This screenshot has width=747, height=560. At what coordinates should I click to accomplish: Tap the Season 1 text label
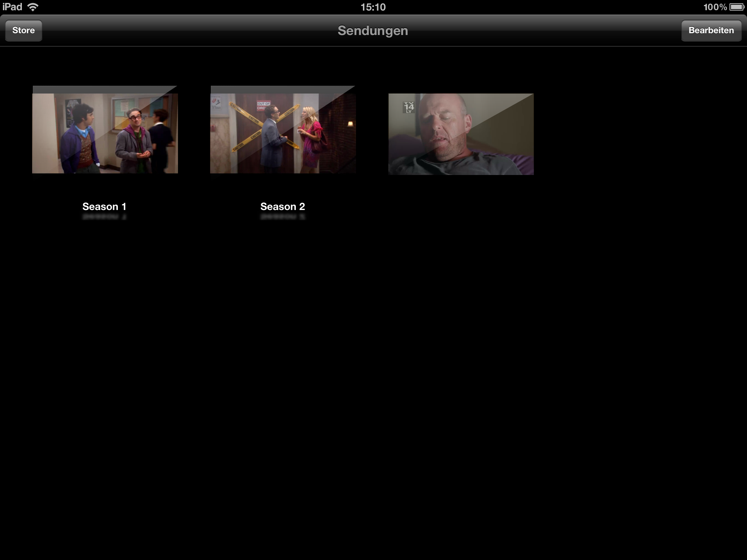coord(104,206)
